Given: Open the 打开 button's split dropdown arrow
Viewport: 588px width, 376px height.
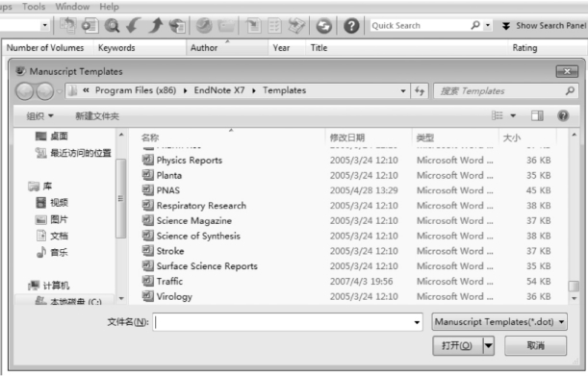Looking at the screenshot, I should tap(489, 345).
